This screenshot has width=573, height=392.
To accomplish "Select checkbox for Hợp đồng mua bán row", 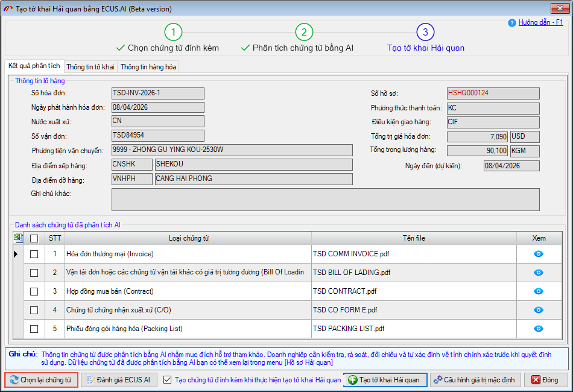I will 34,291.
